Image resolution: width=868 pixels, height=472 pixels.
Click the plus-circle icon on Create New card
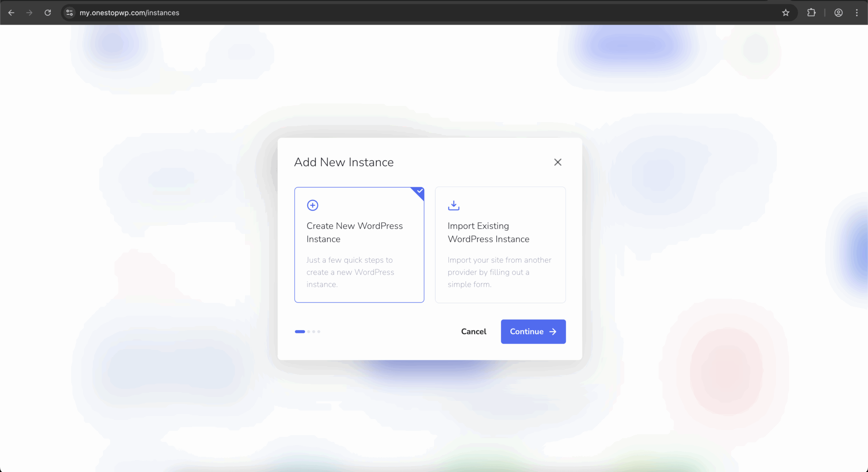point(312,205)
